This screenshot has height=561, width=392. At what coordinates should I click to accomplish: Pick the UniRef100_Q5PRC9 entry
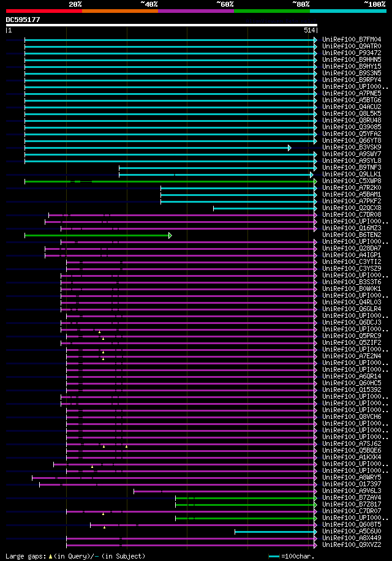click(x=352, y=336)
